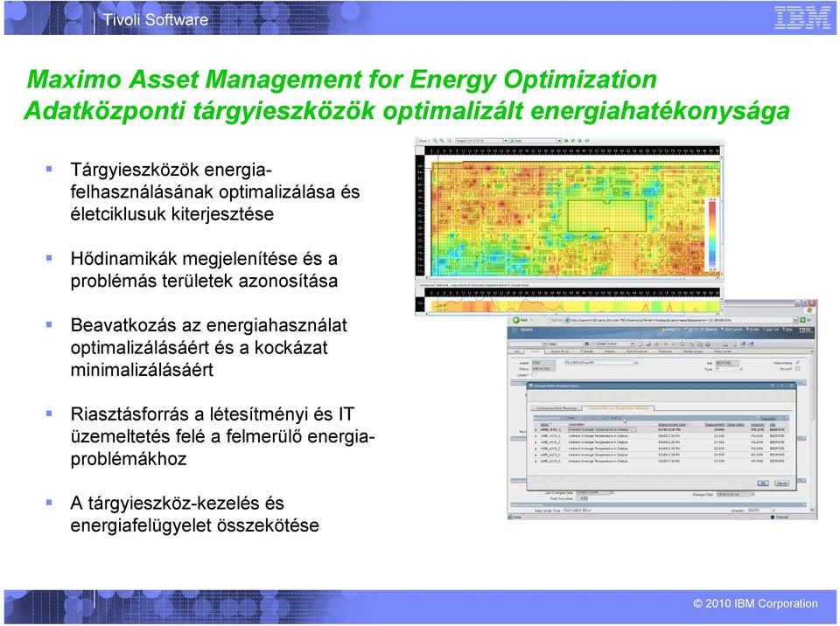Click the date picker icon beside Changed Date
The height and width of the screenshot is (626, 840).
[x=753, y=494]
